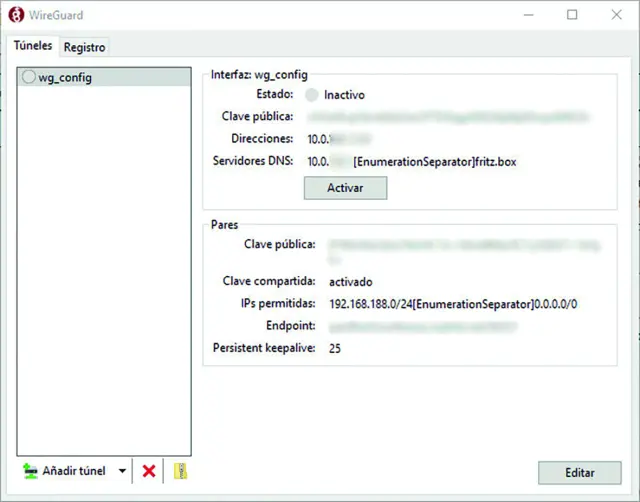Click the Inactivo status indicator icon
Screen dimensions: 640x502
pyautogui.click(x=311, y=95)
